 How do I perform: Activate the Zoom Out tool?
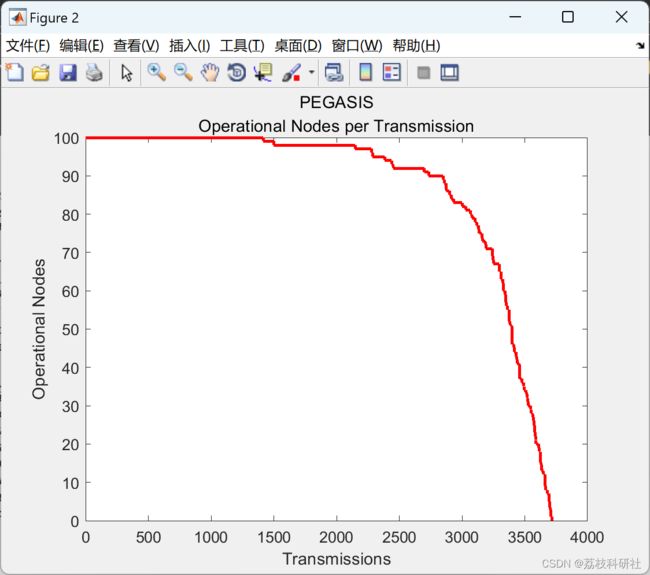pyautogui.click(x=183, y=73)
